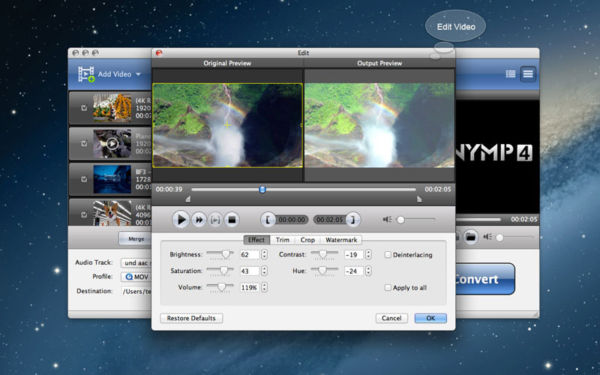Click the fast forward button in Edit dialog
This screenshot has height=375, width=600.
tap(199, 220)
